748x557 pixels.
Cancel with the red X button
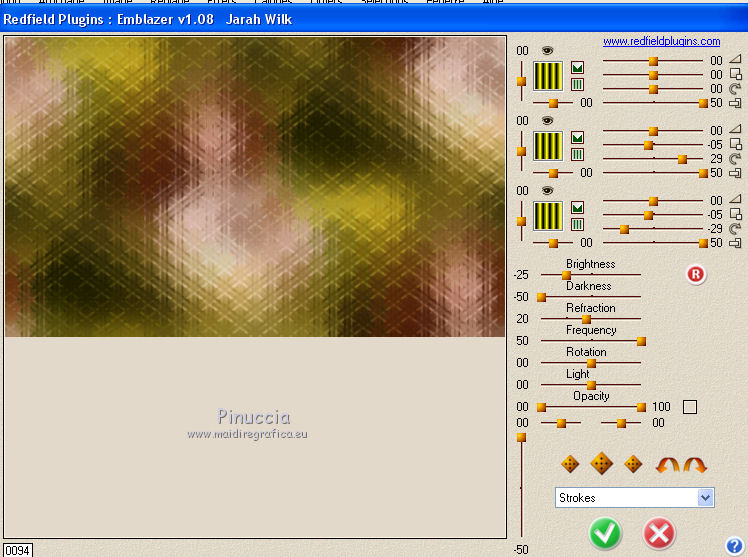tap(659, 533)
